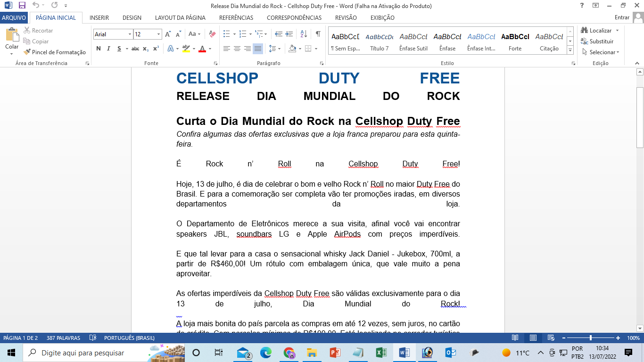Viewport: 644px width, 362px height.
Task: Save document using quick access toolbar
Action: [x=22, y=6]
